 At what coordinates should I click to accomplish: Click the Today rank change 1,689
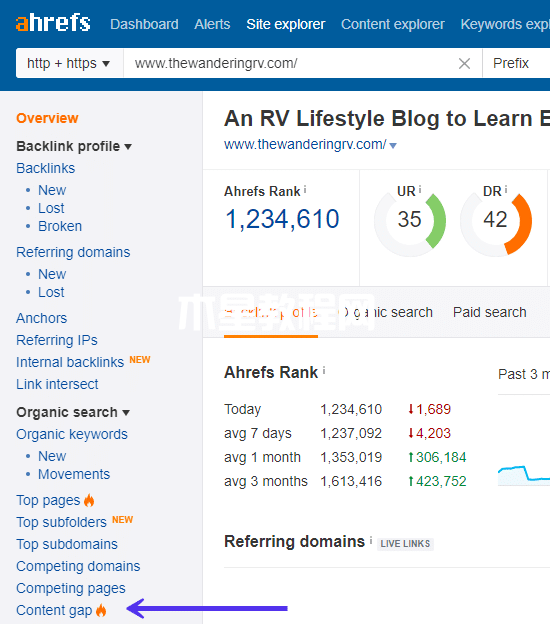(x=429, y=409)
